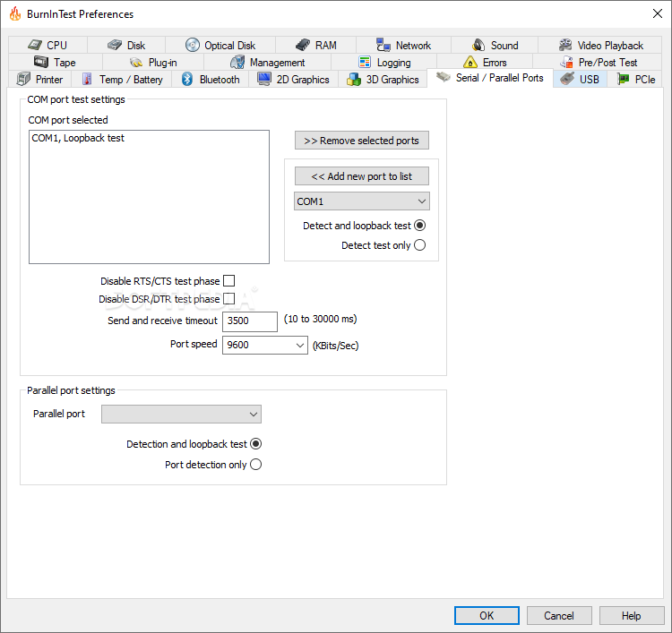Click the Video Playback camera icon
672x633 pixels.
565,45
